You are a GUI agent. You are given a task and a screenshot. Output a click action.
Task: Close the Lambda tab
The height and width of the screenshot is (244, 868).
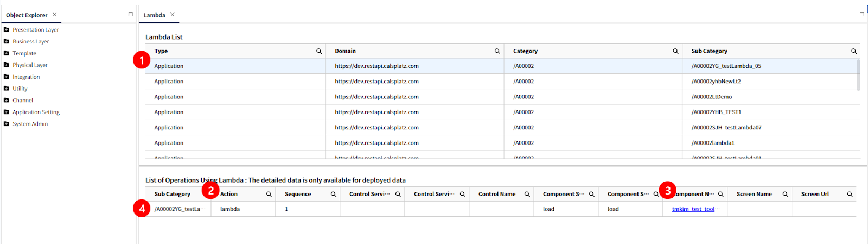(173, 15)
